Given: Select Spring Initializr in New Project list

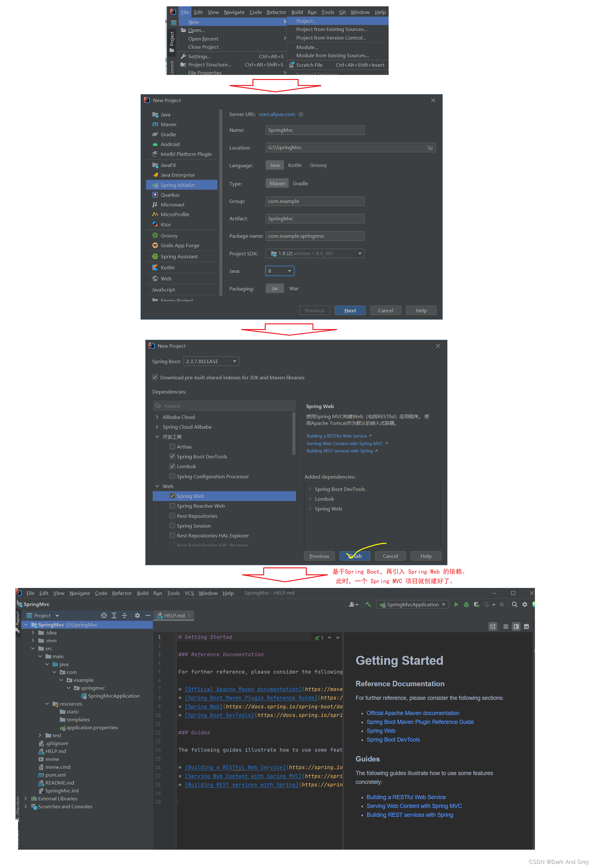Looking at the screenshot, I should click(181, 185).
